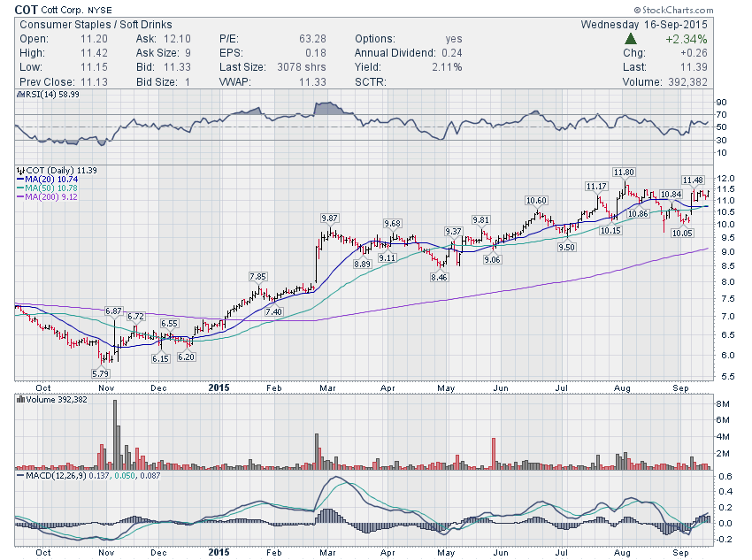The height and width of the screenshot is (560, 752).
Task: Click the tall red late-May volume bar
Action: (494, 453)
